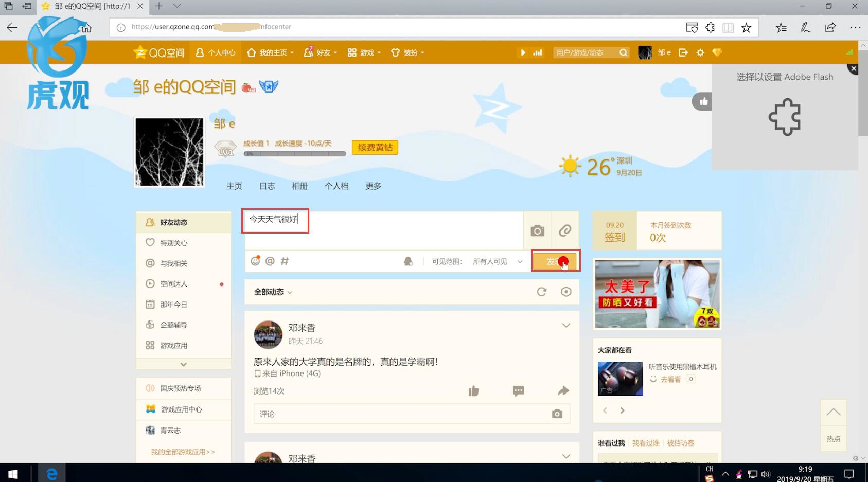
Task: Open the 全部动态 filter dropdown
Action: (x=273, y=292)
